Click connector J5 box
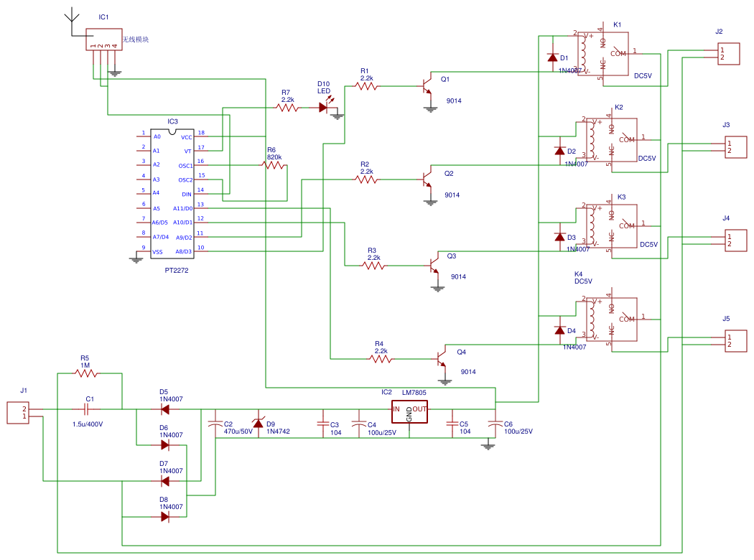Screen dimensions: 754x560 736,341
